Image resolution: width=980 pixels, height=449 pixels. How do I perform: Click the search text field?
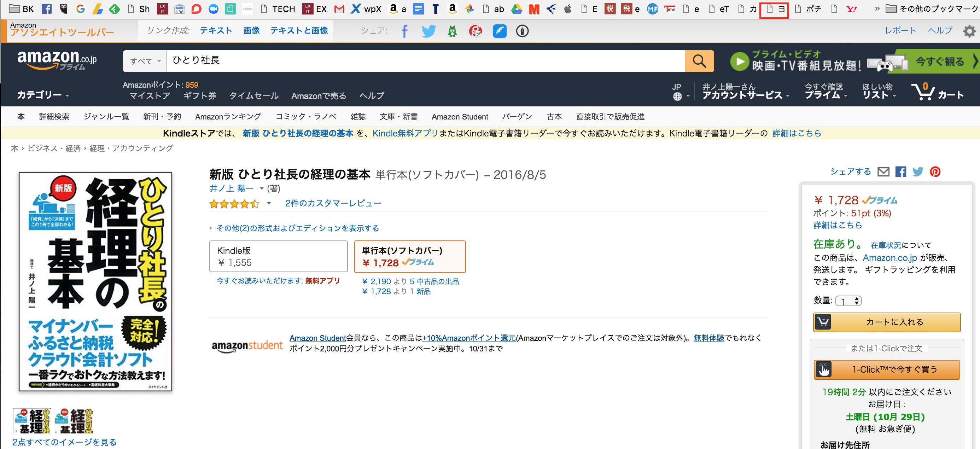(x=425, y=61)
